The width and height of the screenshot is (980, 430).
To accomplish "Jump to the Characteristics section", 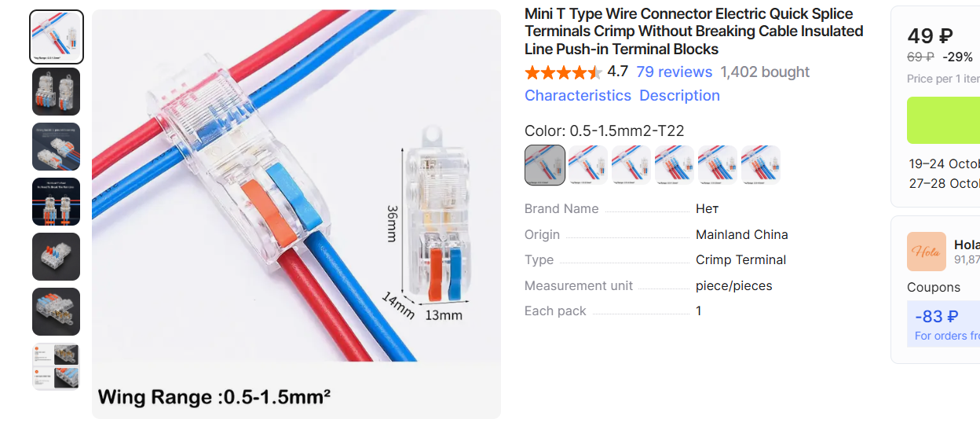I will (x=577, y=96).
